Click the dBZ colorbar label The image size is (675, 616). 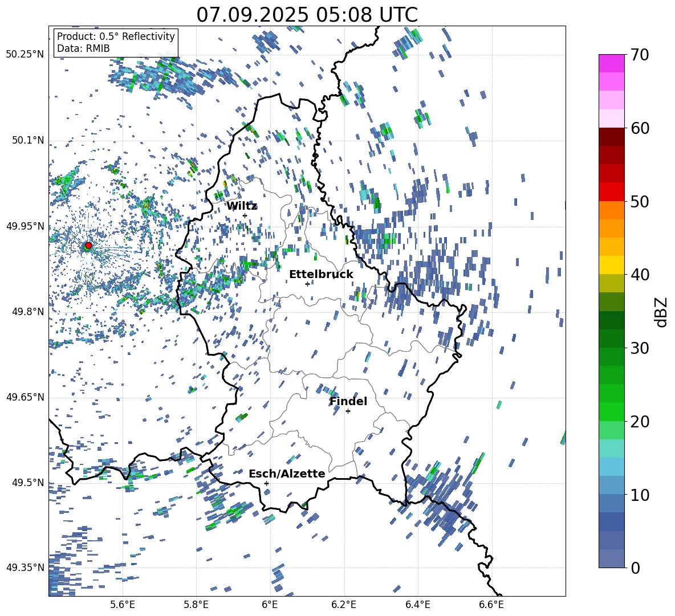661,312
